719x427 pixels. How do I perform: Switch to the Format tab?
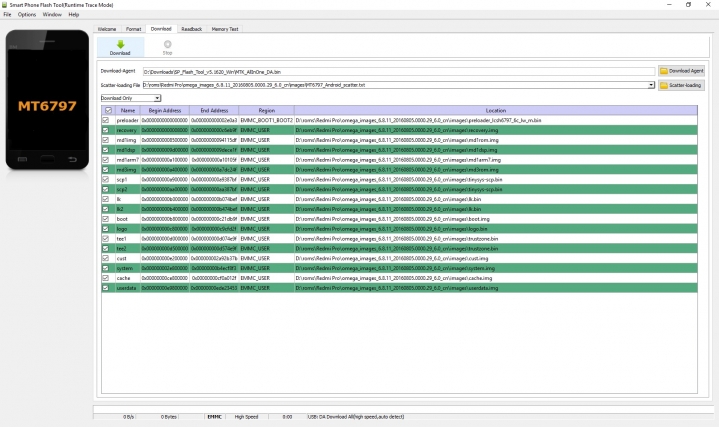tap(133, 29)
